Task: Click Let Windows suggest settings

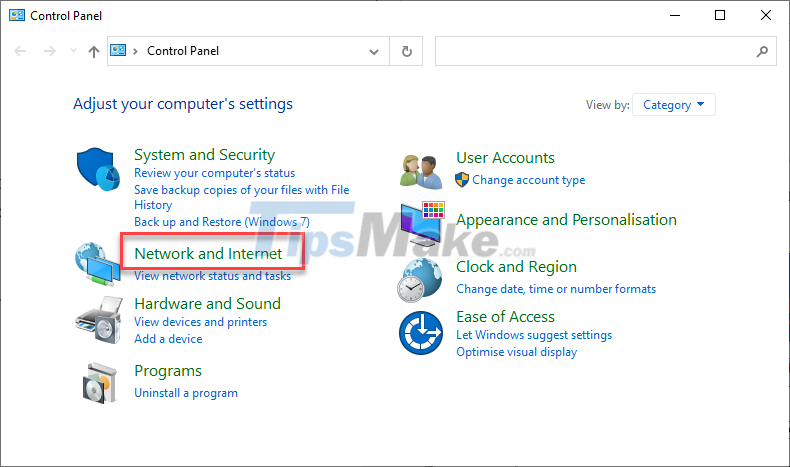Action: pyautogui.click(x=534, y=335)
